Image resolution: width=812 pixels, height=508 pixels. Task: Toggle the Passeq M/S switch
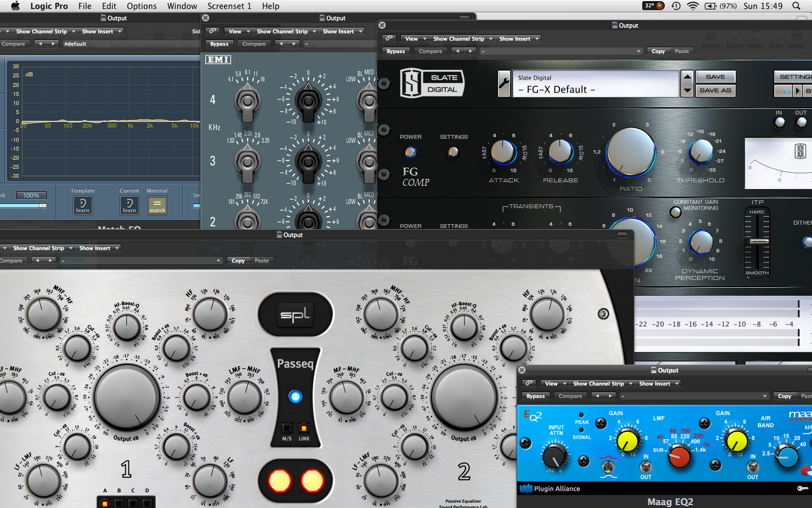click(x=287, y=428)
